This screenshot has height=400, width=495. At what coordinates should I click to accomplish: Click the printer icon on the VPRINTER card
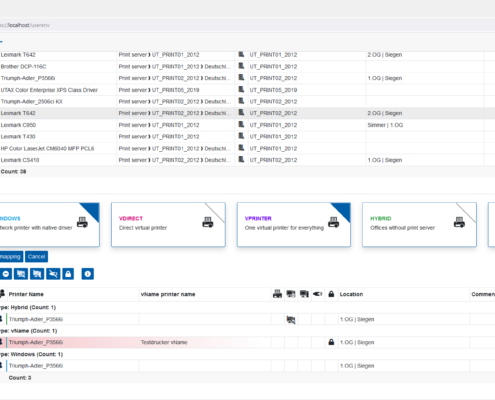click(x=334, y=222)
